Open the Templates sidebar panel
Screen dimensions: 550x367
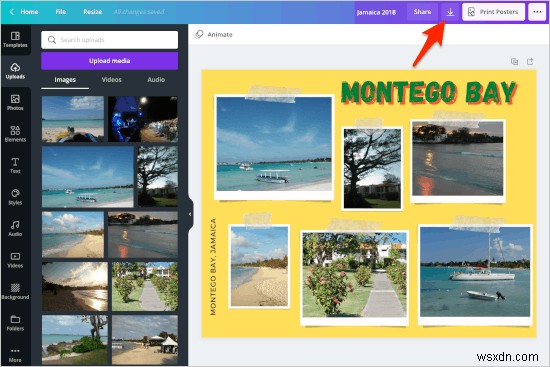15,40
